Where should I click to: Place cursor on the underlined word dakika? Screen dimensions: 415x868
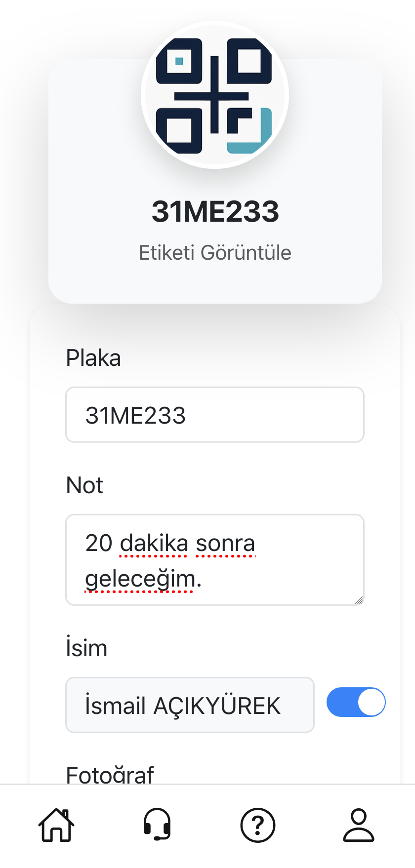coord(154,543)
